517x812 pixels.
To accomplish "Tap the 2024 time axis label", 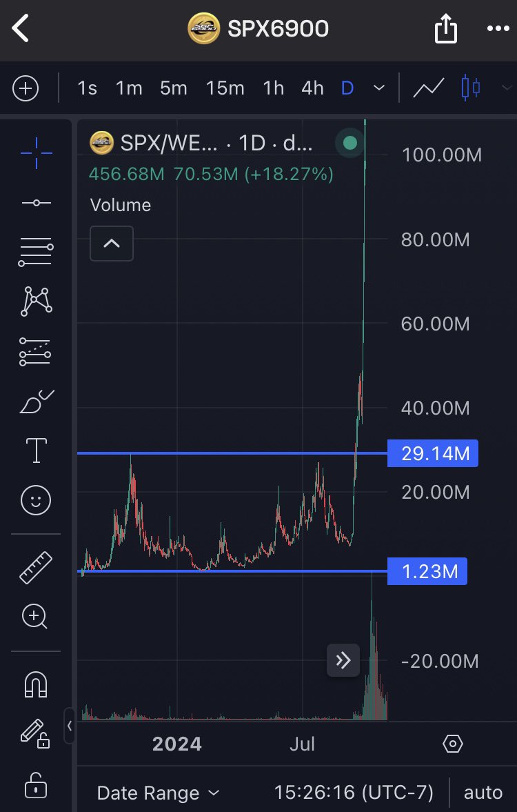I will click(x=177, y=744).
